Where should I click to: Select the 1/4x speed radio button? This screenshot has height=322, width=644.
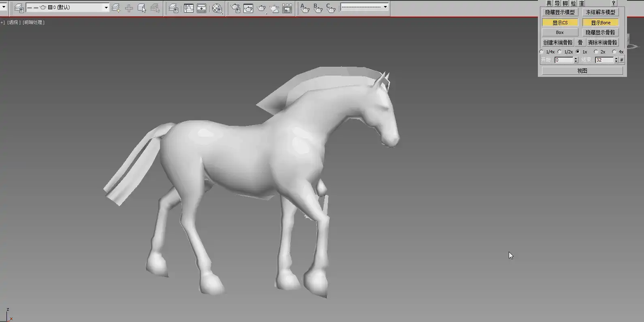542,52
